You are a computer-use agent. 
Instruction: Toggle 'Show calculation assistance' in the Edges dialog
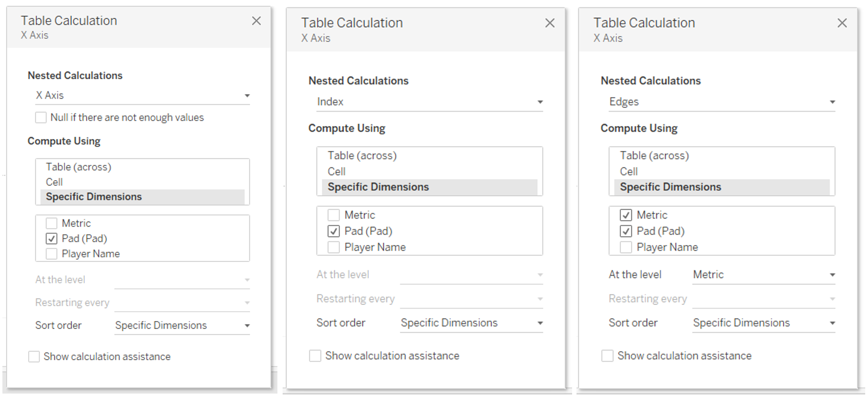click(x=607, y=356)
